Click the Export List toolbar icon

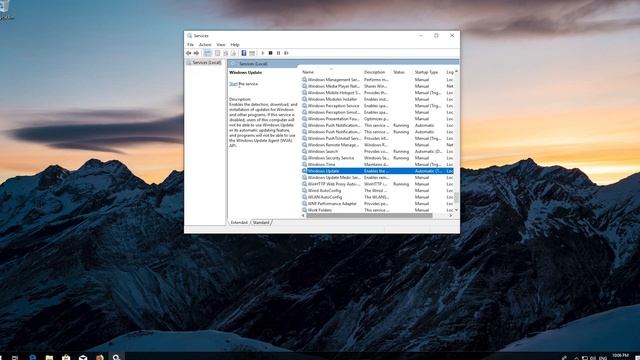coord(233,53)
